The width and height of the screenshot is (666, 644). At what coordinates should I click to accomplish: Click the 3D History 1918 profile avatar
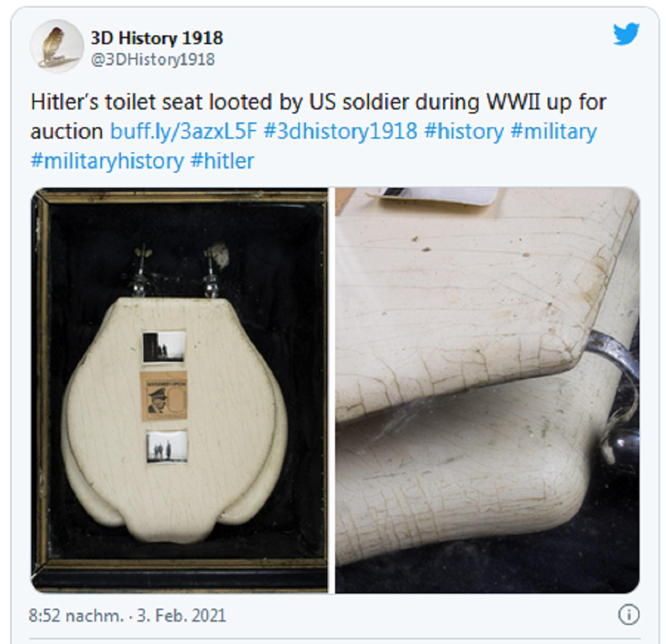tap(56, 46)
